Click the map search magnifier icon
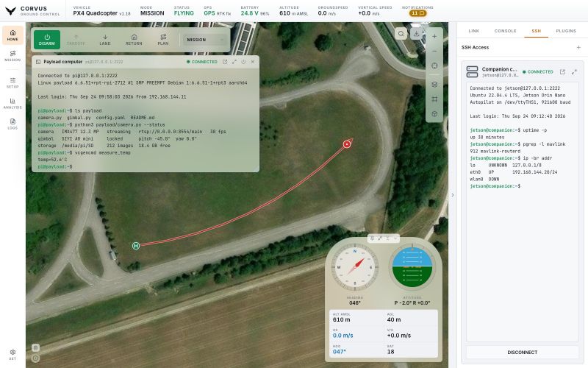This screenshot has height=368, width=588. pos(401,34)
